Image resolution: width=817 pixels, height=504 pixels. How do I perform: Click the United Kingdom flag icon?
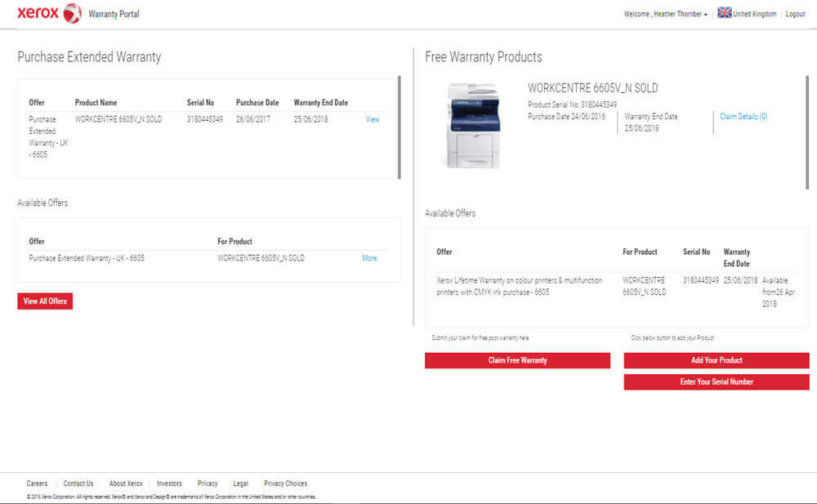[x=724, y=12]
